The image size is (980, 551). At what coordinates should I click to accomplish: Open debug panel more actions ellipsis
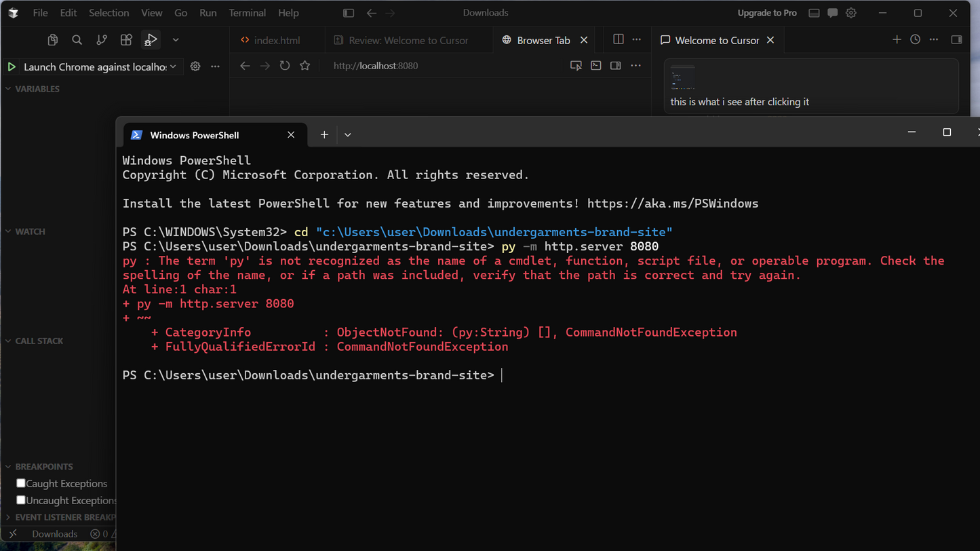point(215,66)
